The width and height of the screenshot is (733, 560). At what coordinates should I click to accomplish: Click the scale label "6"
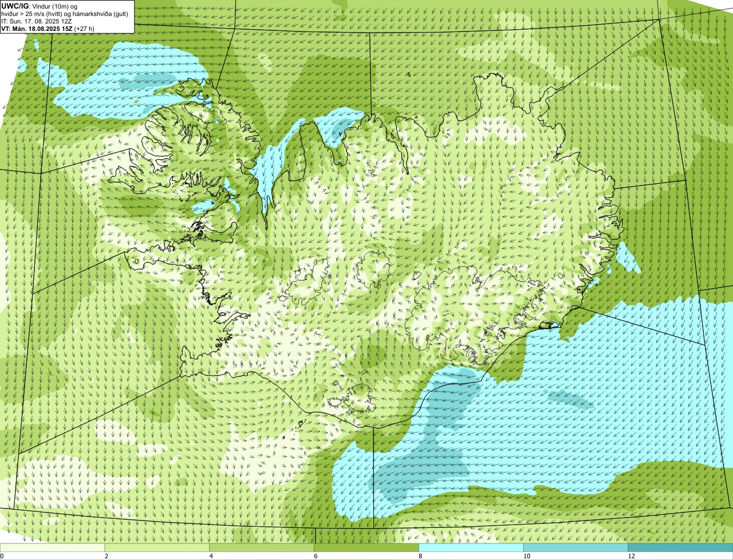tap(316, 556)
